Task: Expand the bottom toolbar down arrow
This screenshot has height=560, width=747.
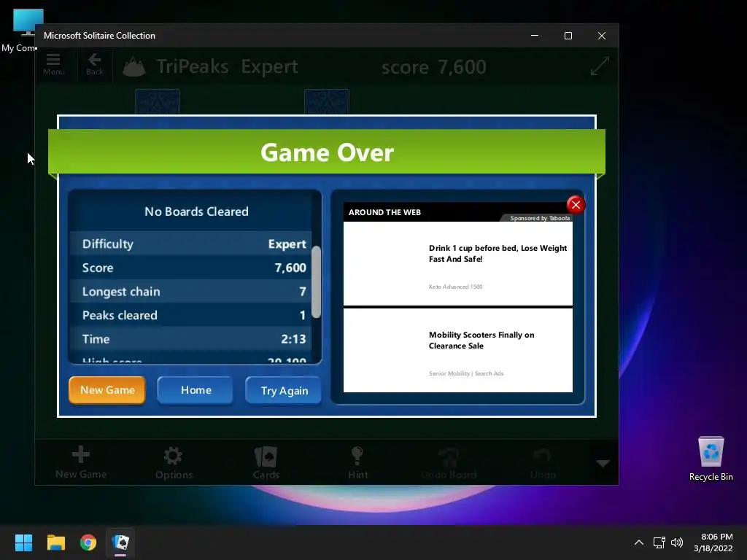Action: (x=603, y=463)
